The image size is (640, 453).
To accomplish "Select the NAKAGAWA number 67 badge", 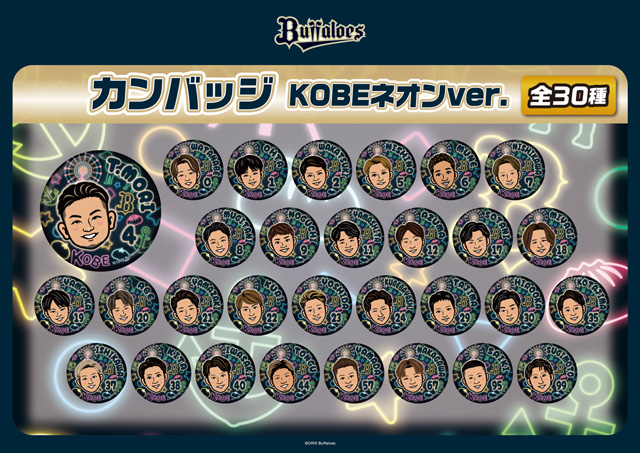I will pos(418,373).
